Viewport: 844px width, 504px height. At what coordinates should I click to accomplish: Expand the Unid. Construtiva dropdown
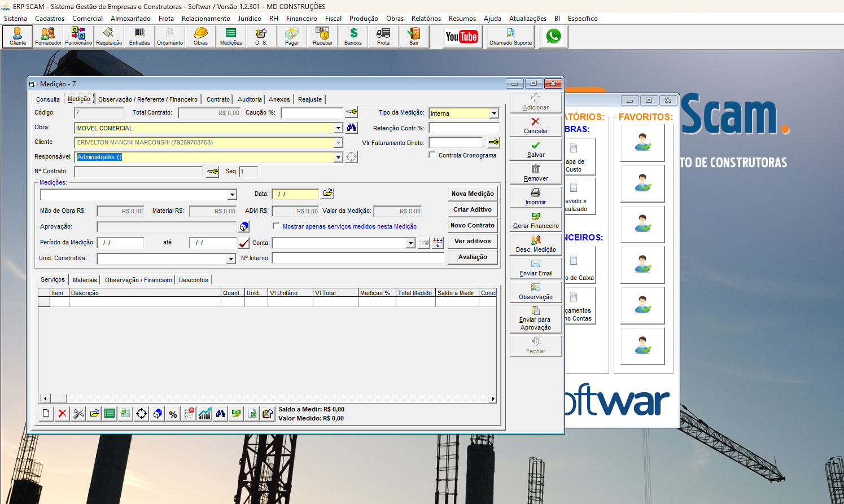(x=231, y=258)
